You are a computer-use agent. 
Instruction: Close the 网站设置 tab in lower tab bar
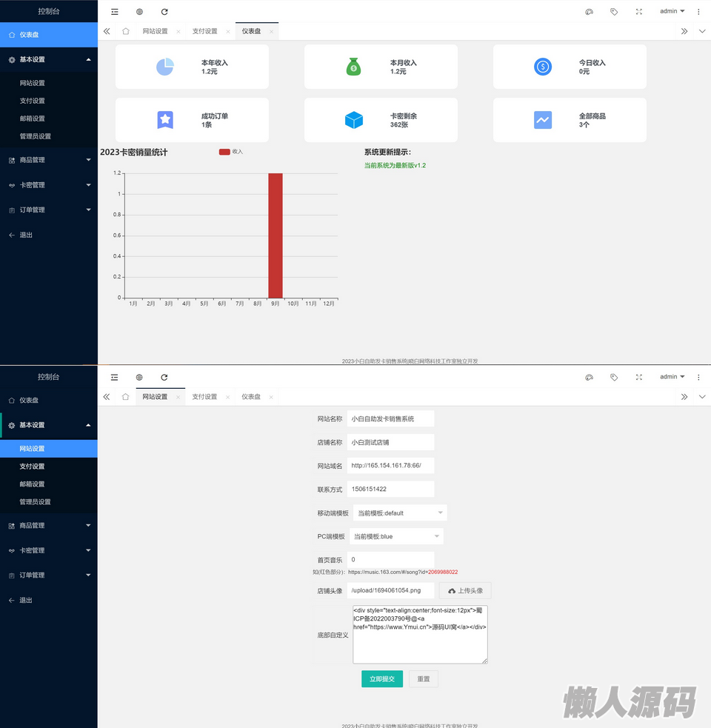pyautogui.click(x=178, y=398)
